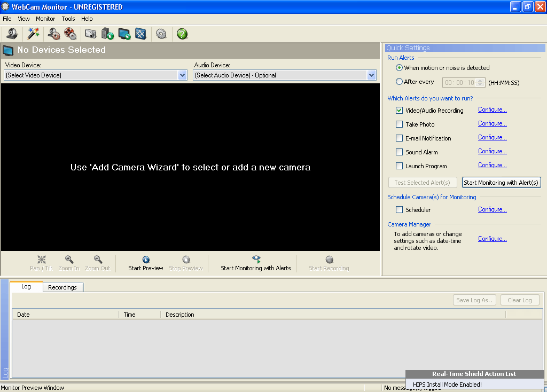Select the 'After every' interval radio button
This screenshot has height=392, width=547.
pyautogui.click(x=399, y=81)
